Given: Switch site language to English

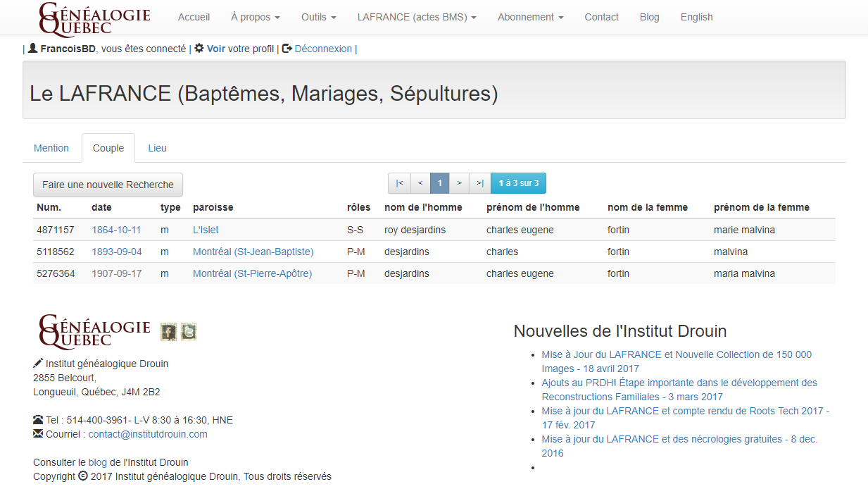Looking at the screenshot, I should (697, 17).
